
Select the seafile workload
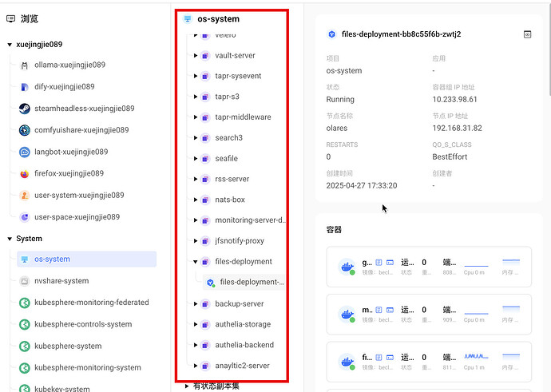[x=226, y=159]
